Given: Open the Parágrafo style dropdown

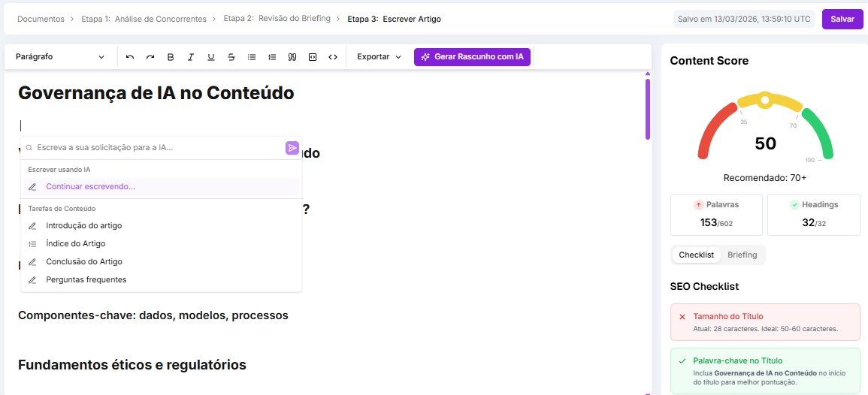Looking at the screenshot, I should pyautogui.click(x=60, y=57).
